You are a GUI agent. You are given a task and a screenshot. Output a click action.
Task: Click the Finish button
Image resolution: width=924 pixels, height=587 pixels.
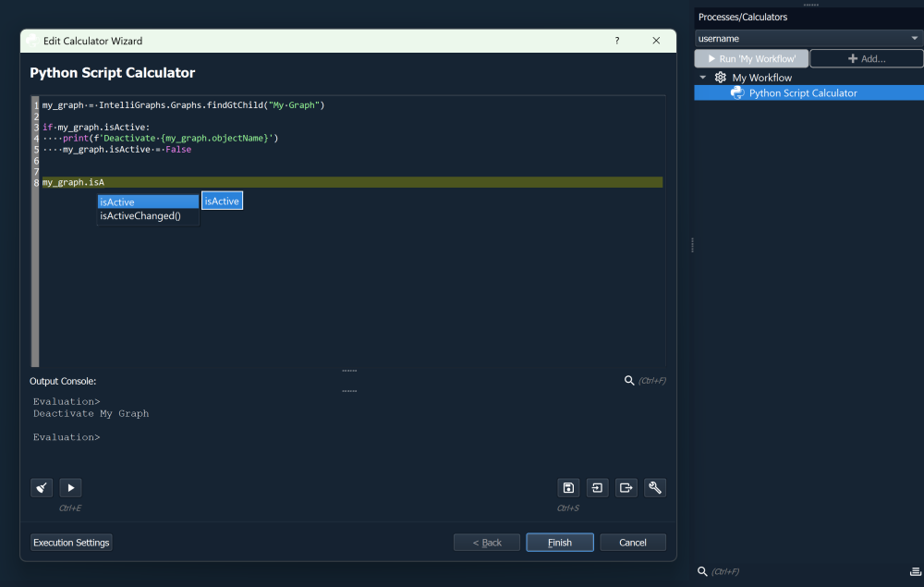(560, 543)
